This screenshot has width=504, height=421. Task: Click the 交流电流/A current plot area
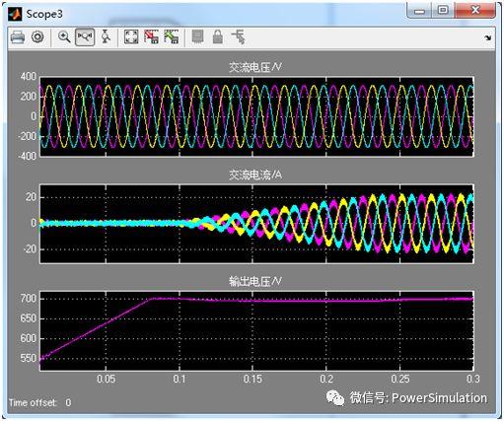pyautogui.click(x=256, y=224)
